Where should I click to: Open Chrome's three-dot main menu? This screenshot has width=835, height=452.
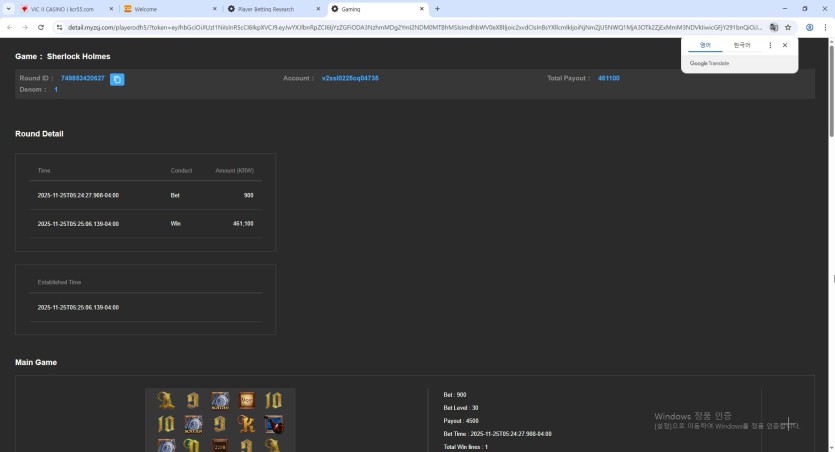coord(825,27)
